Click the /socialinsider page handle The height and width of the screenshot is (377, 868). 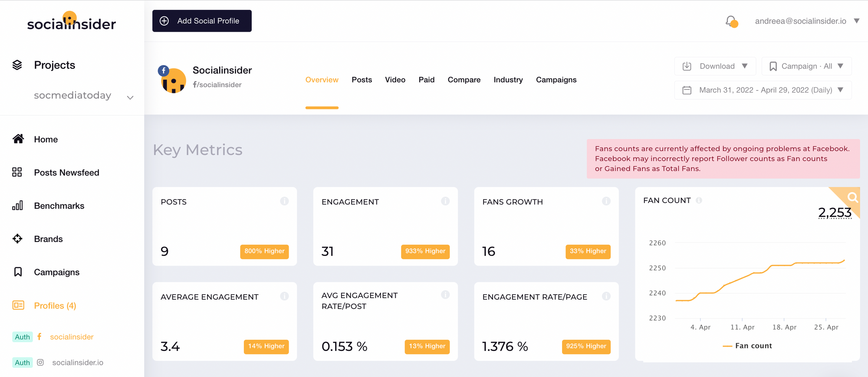pyautogui.click(x=217, y=85)
